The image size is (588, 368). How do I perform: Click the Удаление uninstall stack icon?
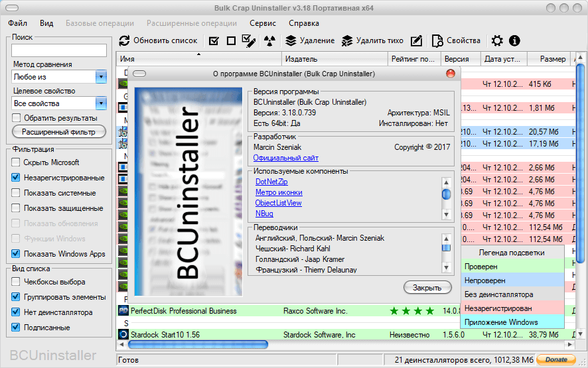[291, 40]
